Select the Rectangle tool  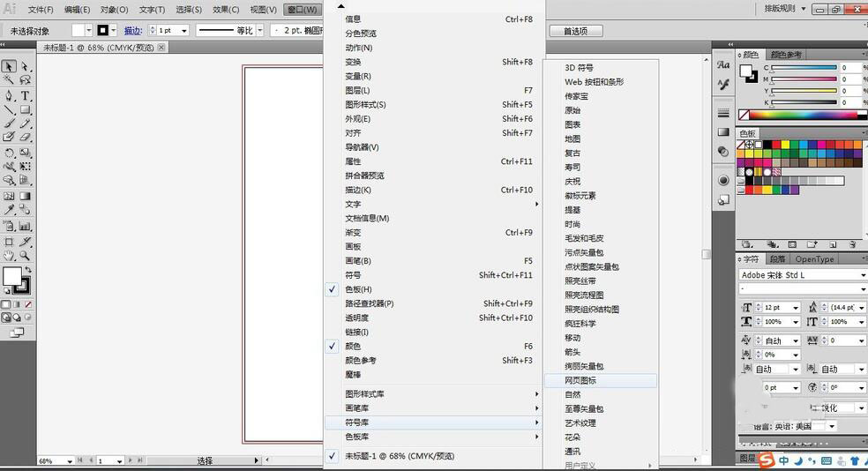pos(25,109)
